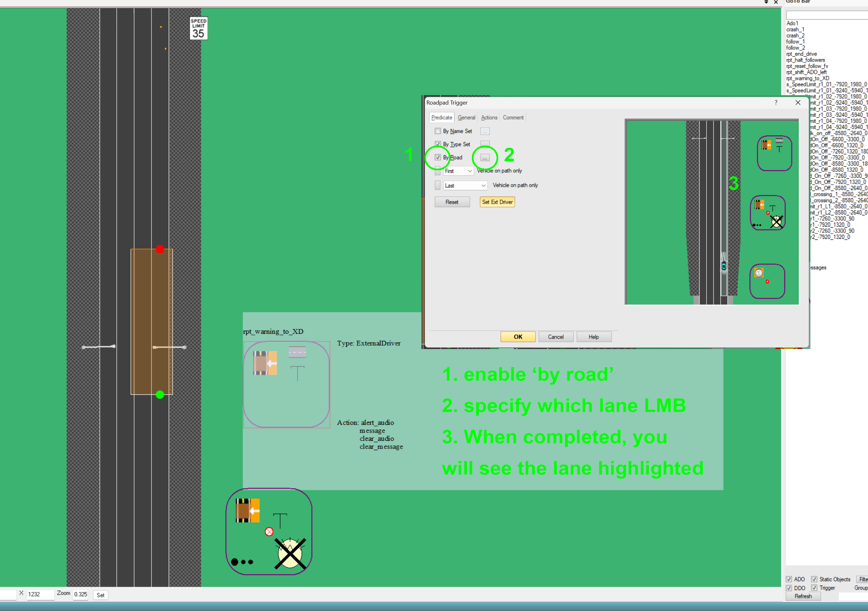Click the clock timer trigger in preview

click(759, 273)
